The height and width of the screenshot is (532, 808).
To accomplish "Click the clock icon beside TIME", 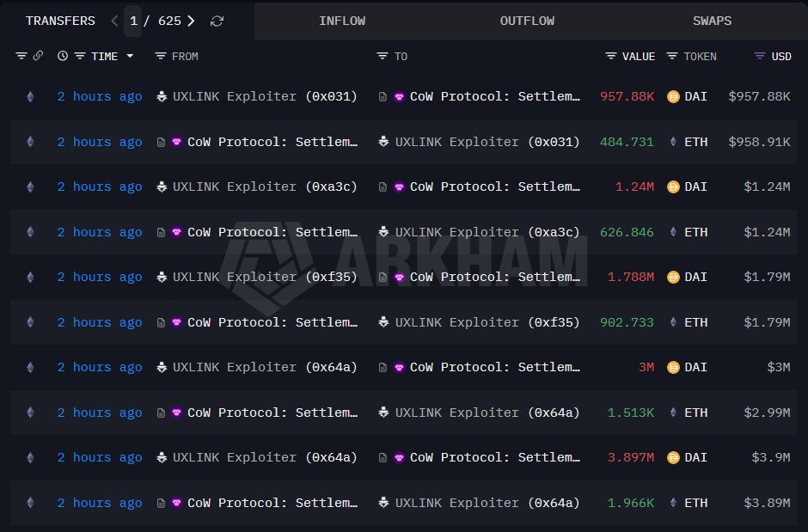I will tap(63, 56).
